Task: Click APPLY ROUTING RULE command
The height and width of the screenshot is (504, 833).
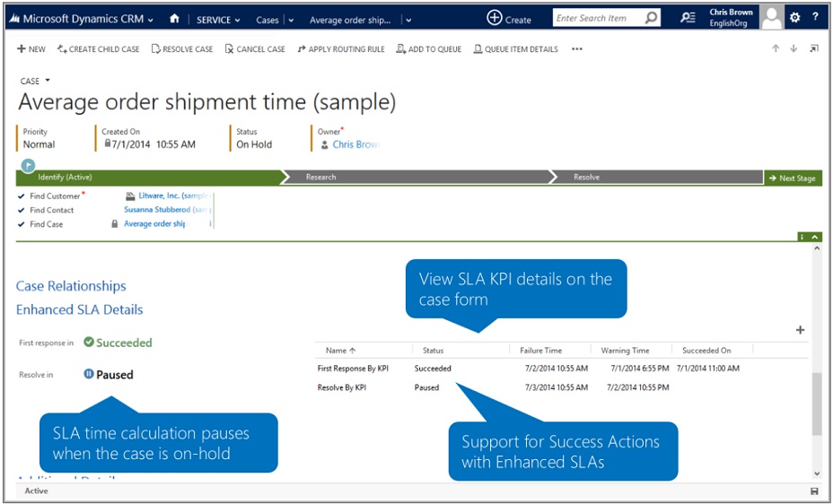Action: [x=341, y=48]
